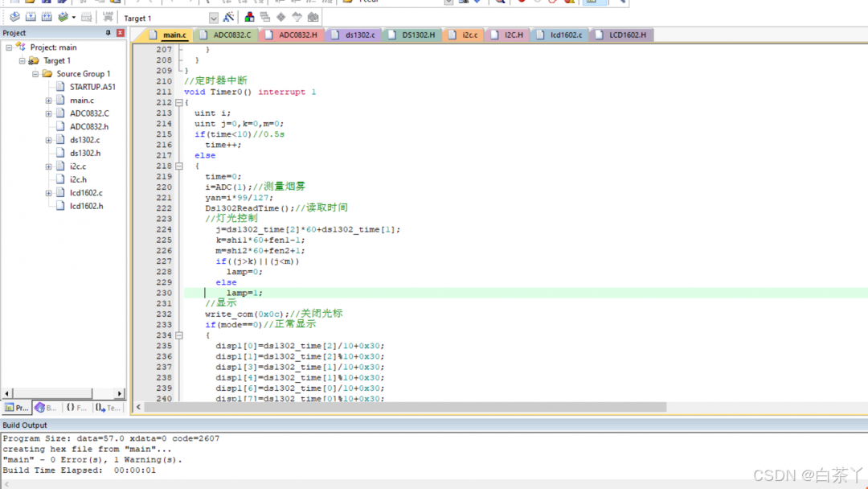Switch to the LCD1602.H editor tab
The image size is (868, 489).
pos(627,35)
